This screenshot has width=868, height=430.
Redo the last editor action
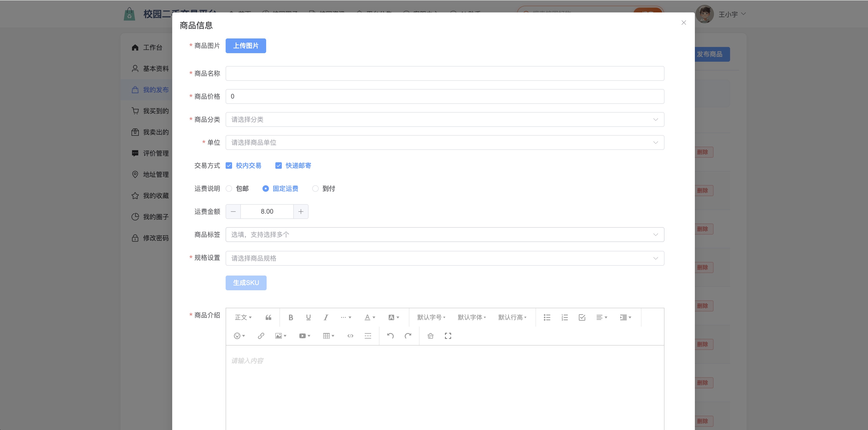[408, 336]
